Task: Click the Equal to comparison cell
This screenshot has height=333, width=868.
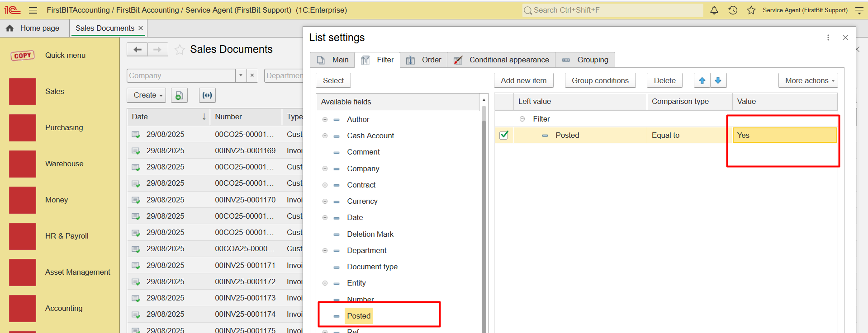Action: [689, 135]
